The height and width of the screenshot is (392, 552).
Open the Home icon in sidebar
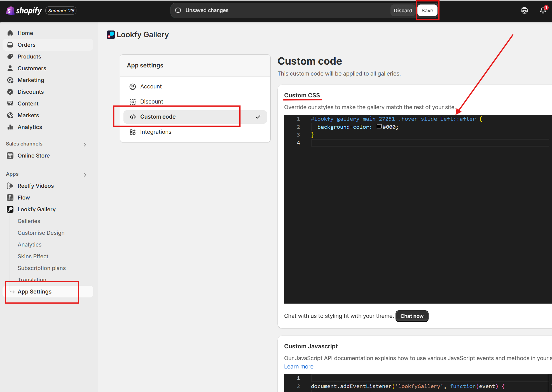[x=10, y=33]
